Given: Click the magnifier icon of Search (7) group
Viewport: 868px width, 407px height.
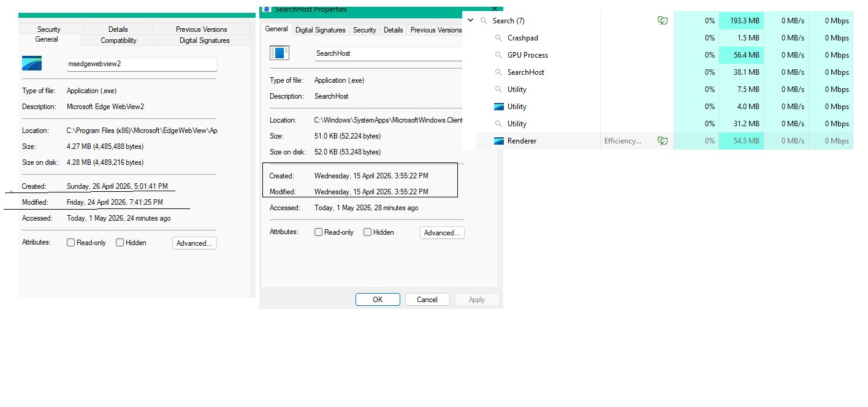Looking at the screenshot, I should 484,21.
